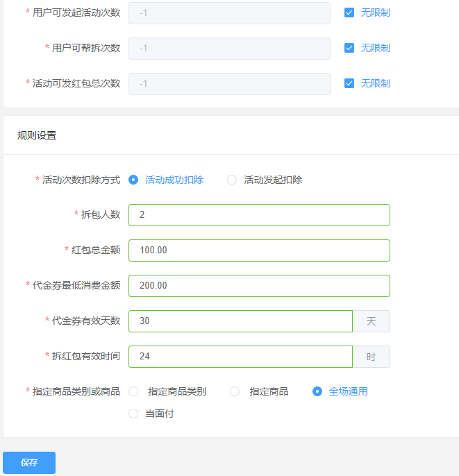The image size is (459, 476).
Task: Click the 拆红包有效时间 label
Action: pos(86,356)
